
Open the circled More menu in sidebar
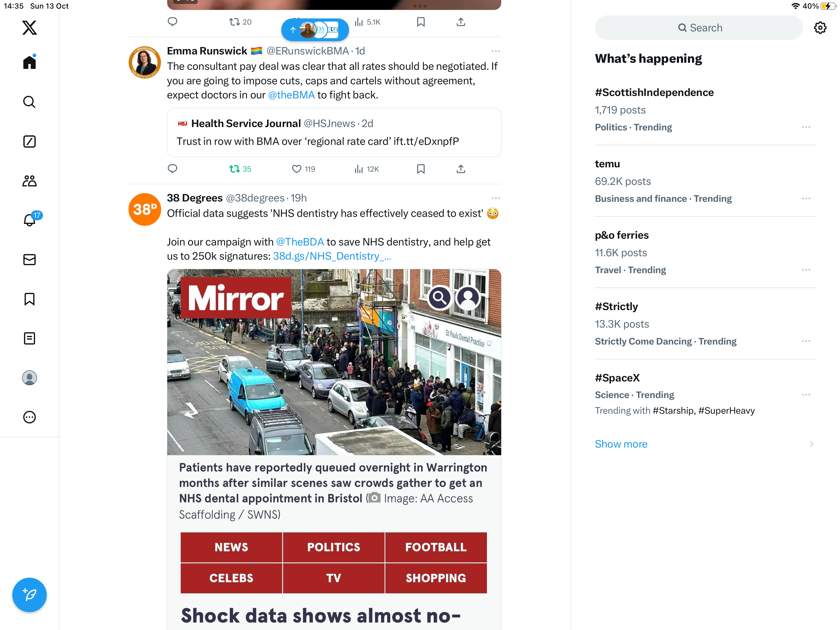click(x=29, y=417)
